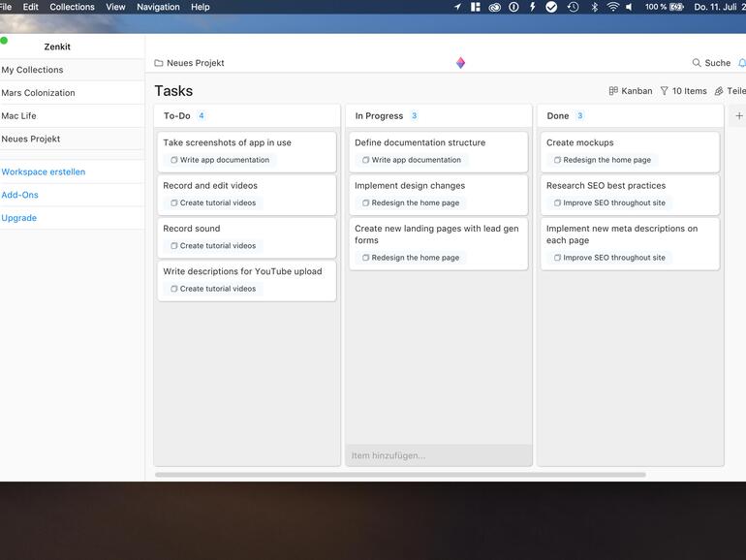The height and width of the screenshot is (560, 746).
Task: Click Workspace erstellen link
Action: tap(44, 171)
